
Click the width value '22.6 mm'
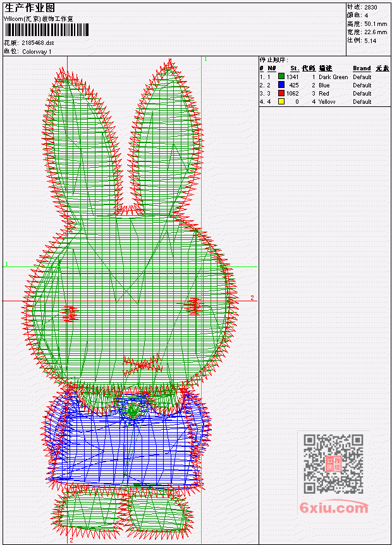click(x=376, y=32)
